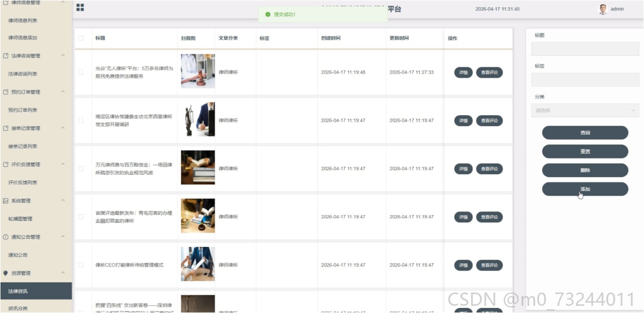
Task: Collapse the 接单记录管理 group chevron
Action: [63, 128]
